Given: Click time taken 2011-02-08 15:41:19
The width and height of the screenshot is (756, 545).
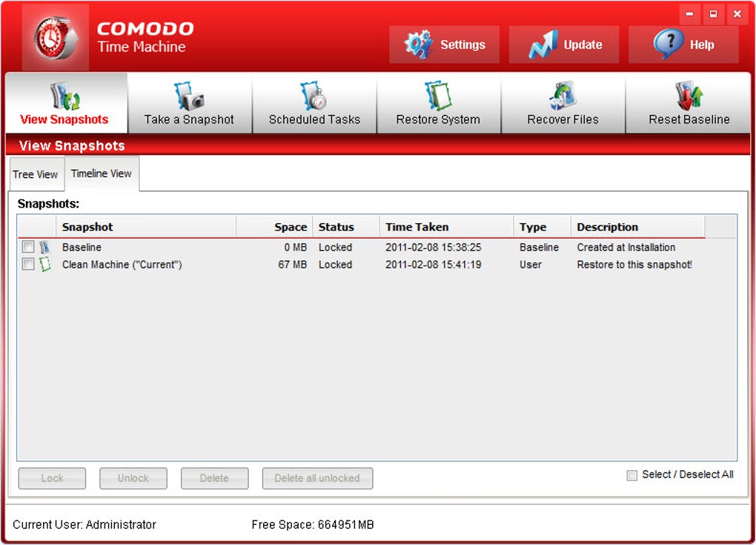Looking at the screenshot, I should pos(433,264).
